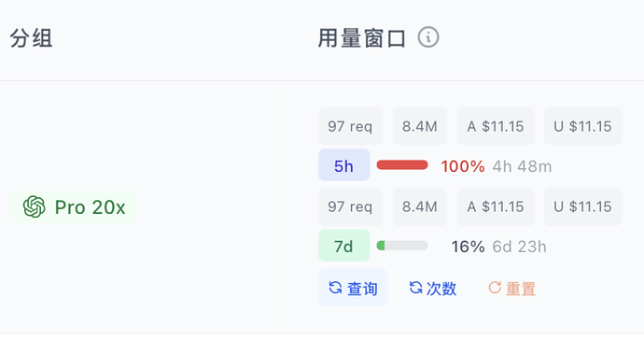This screenshot has width=644, height=340.
Task: Click the 97 req chip above 7d row
Action: [350, 206]
